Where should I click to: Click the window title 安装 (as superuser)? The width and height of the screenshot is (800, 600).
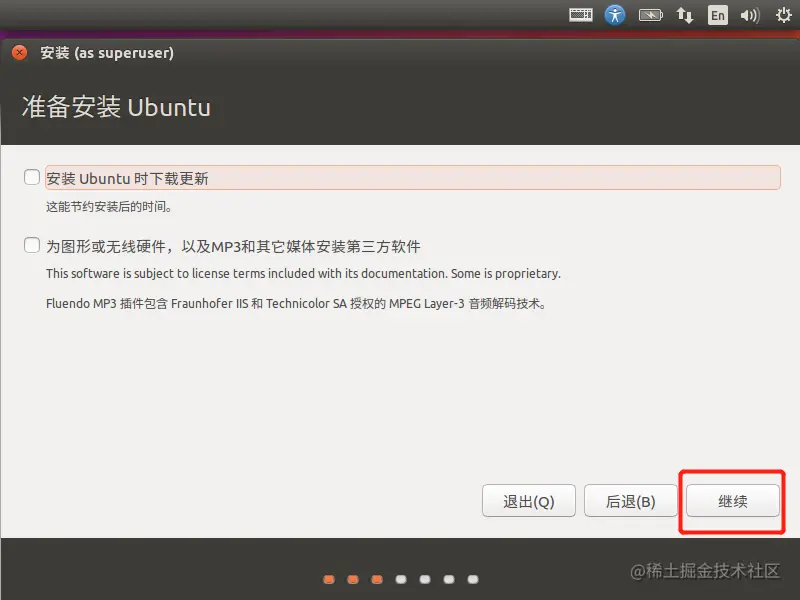(x=107, y=53)
